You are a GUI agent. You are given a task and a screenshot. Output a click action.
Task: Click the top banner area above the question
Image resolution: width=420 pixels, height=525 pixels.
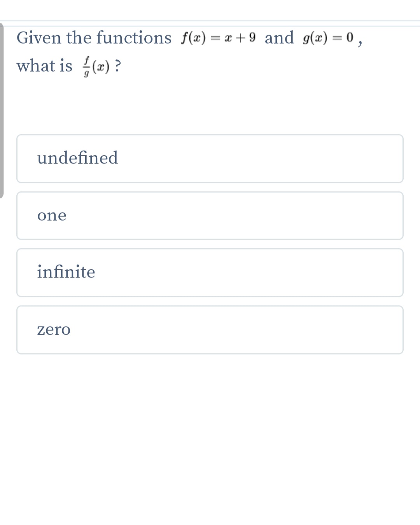click(210, 10)
